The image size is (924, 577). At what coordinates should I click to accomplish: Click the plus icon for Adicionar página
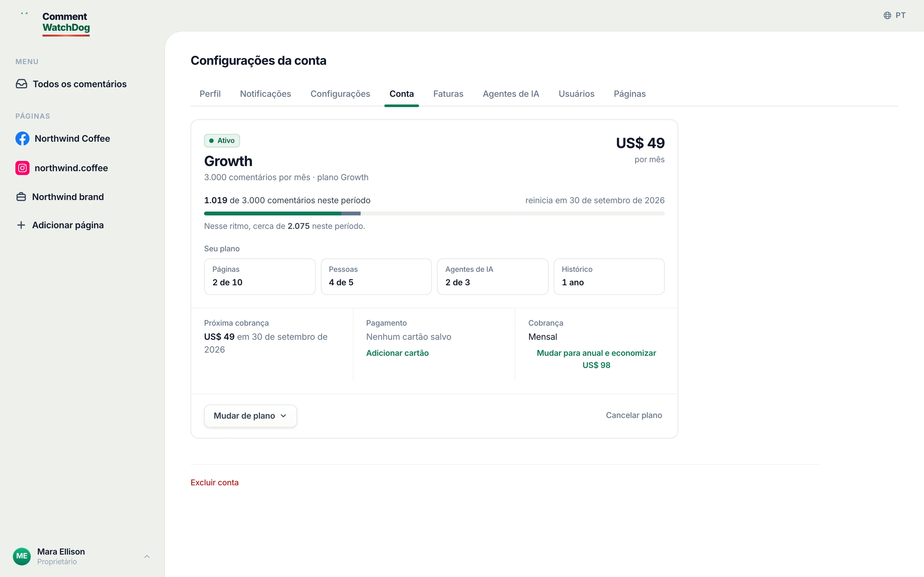[21, 225]
